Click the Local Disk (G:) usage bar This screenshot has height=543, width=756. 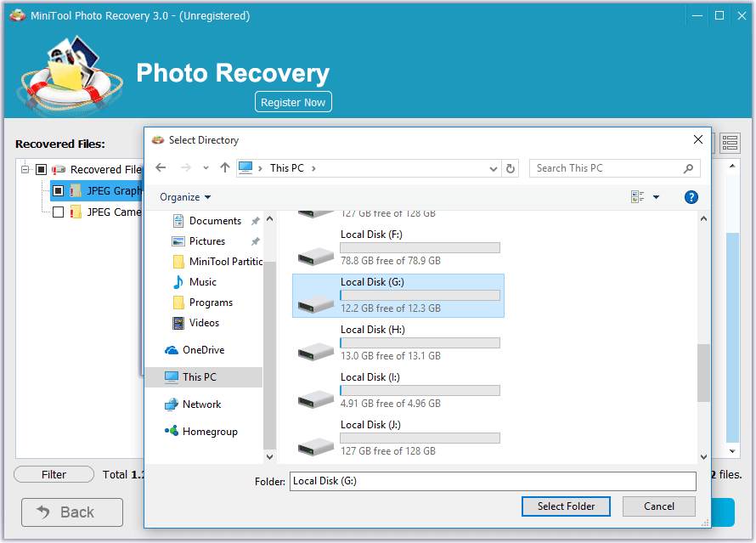(x=420, y=295)
